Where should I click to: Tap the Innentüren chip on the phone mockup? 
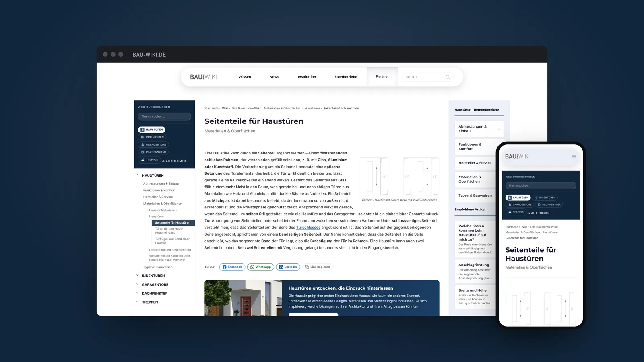pos(545,197)
